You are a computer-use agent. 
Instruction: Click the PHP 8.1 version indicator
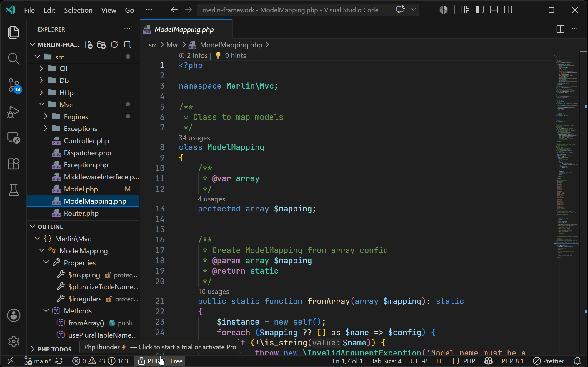click(512, 361)
